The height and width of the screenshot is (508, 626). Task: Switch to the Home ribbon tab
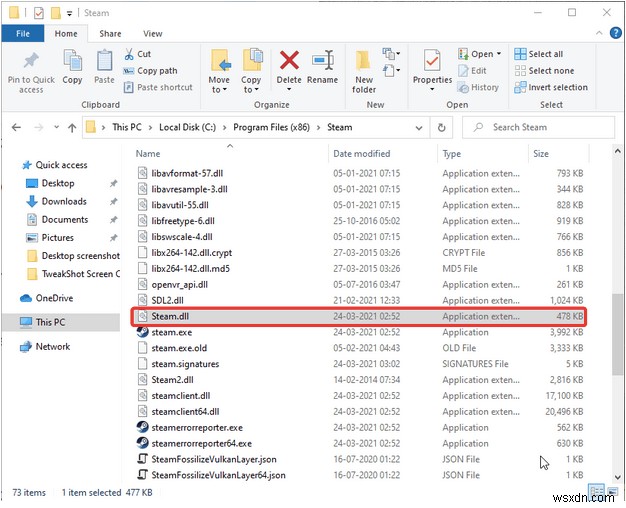point(66,34)
